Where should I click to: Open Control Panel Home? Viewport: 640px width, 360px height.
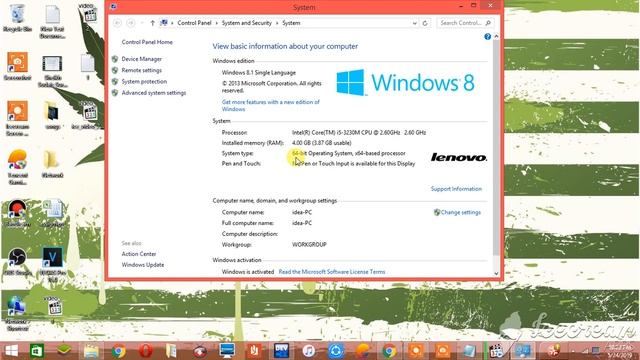coord(147,42)
